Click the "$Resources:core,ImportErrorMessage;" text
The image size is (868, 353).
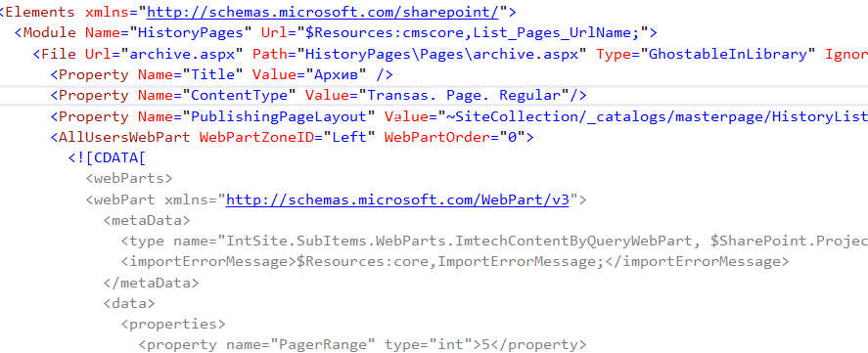pyautogui.click(x=450, y=261)
